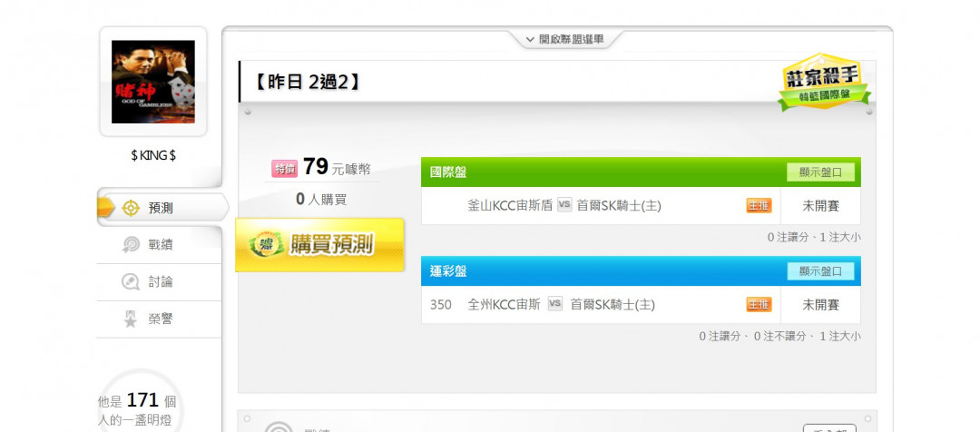Open the 討論 tab
The width and height of the screenshot is (980, 432).
point(160,282)
